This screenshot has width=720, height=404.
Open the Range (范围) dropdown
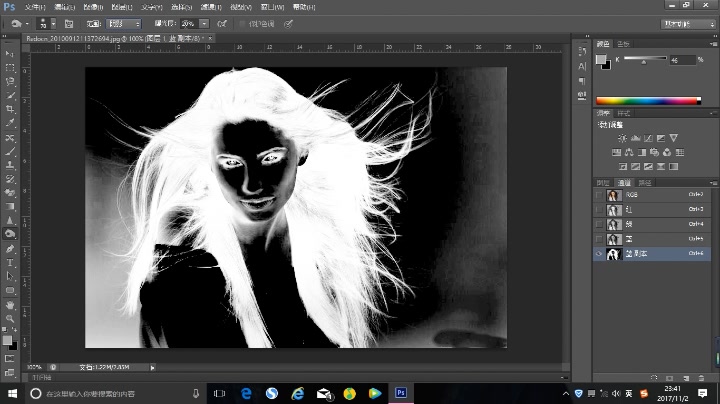(x=124, y=24)
